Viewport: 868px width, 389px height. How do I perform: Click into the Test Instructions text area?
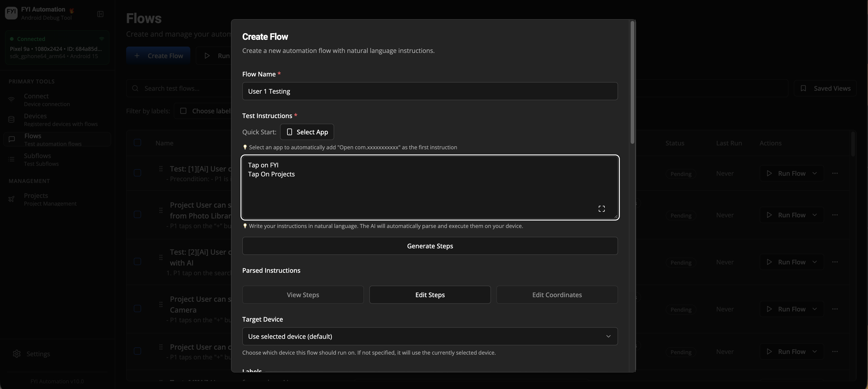coord(430,187)
